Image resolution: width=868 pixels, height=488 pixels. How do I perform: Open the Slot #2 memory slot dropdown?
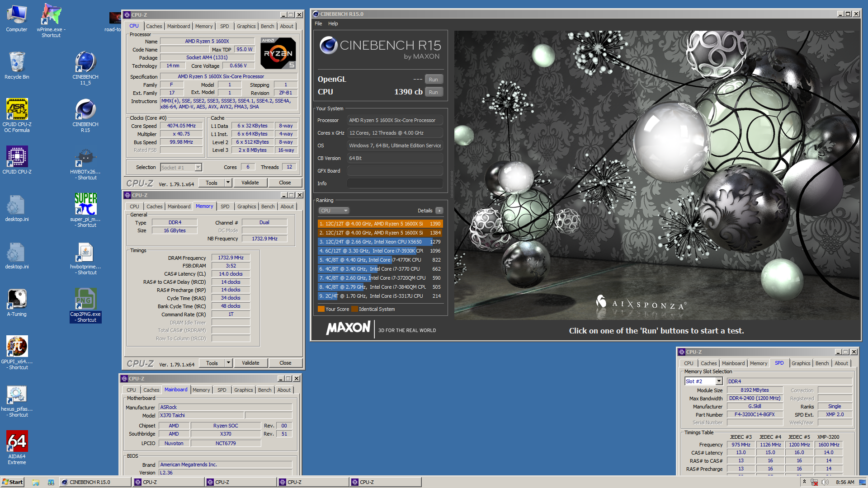point(704,381)
